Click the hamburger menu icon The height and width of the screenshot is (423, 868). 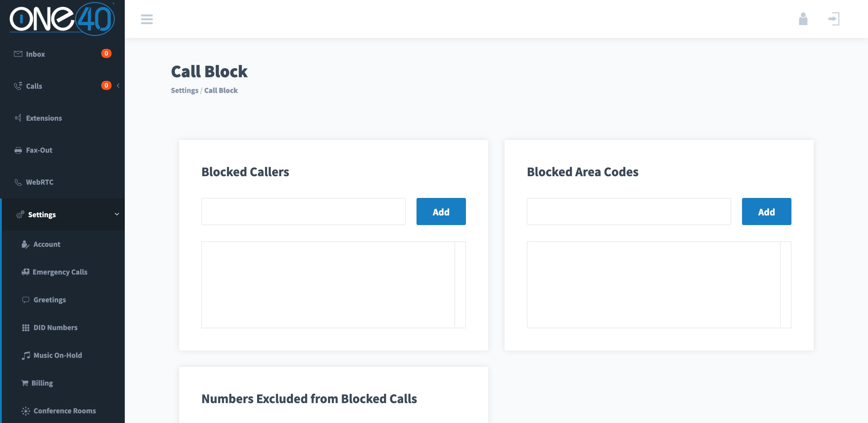[146, 19]
